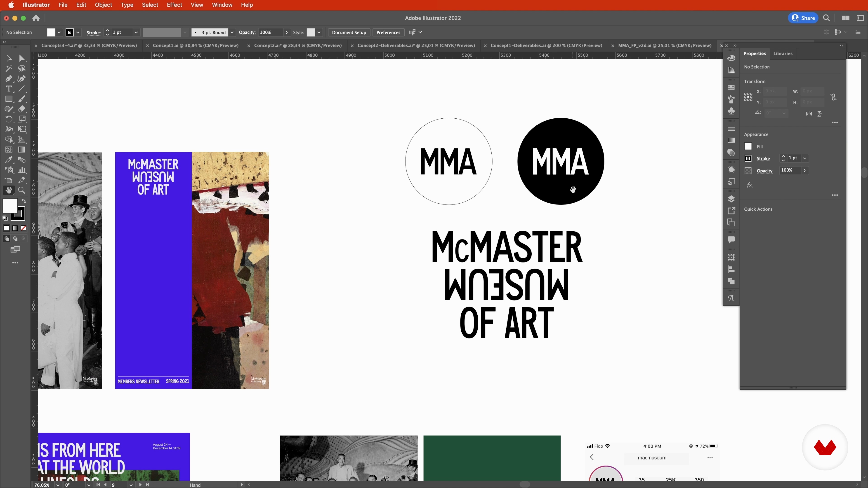Screen dimensions: 868x488
Task: Select the Artboard tool
Action: [x=9, y=180]
